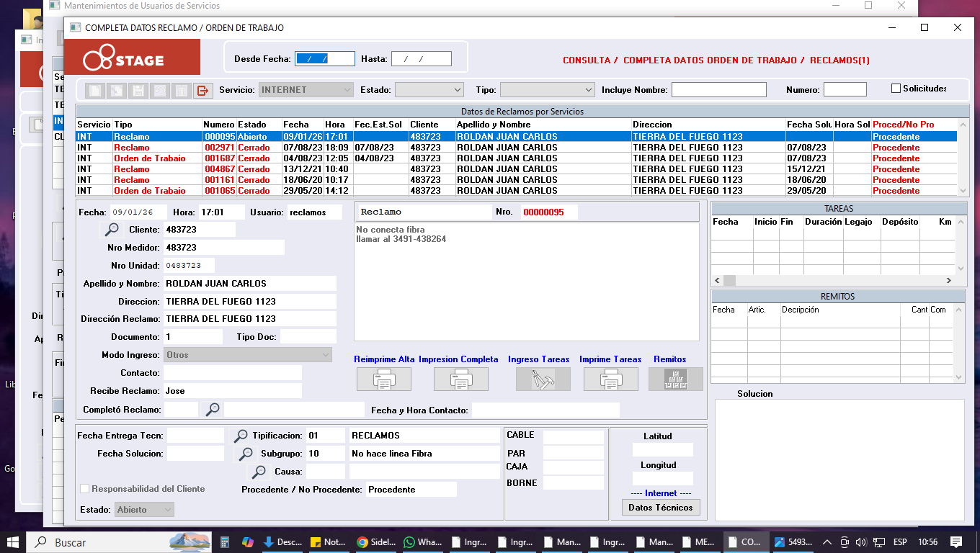Click the search icon next to Tipificacion
The height and width of the screenshot is (553, 980).
click(x=241, y=436)
